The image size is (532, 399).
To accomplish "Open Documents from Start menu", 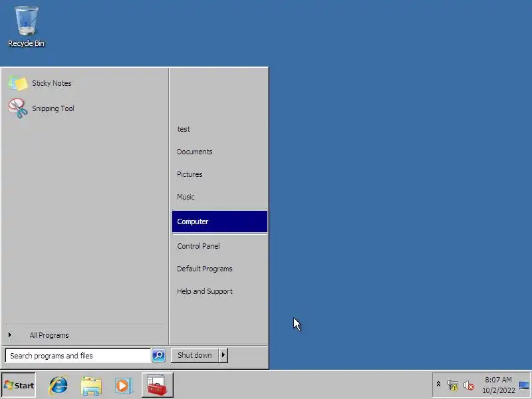I will tap(219, 152).
